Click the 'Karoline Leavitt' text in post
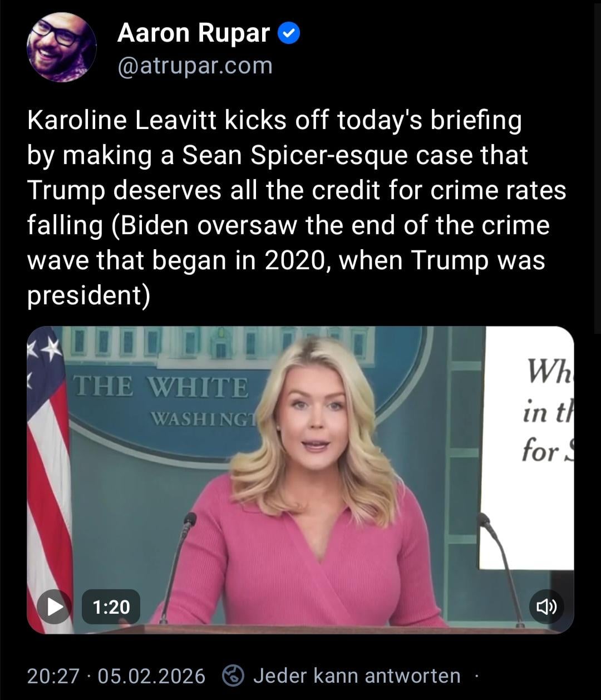Image resolution: width=601 pixels, height=700 pixels. (122, 120)
